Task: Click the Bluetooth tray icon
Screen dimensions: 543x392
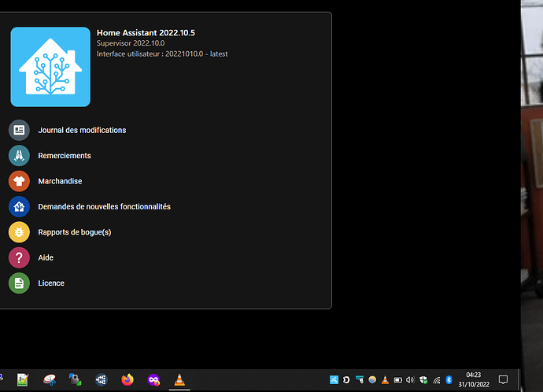Action: 449,380
